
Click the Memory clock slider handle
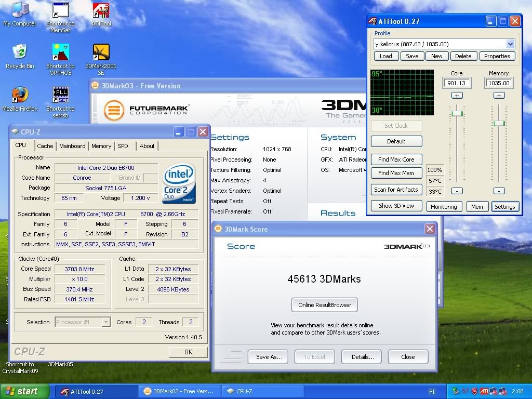[x=499, y=123]
